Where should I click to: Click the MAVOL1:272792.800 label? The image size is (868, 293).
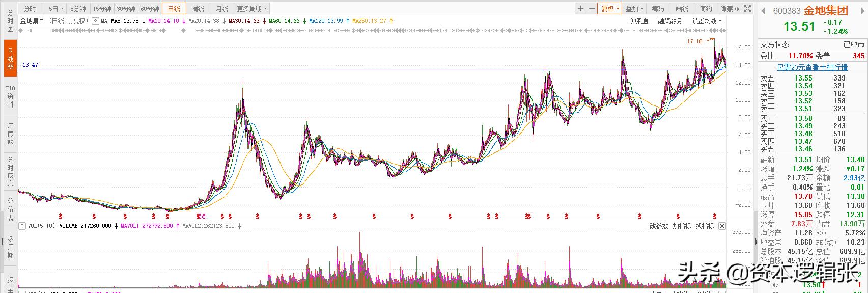coord(146,226)
